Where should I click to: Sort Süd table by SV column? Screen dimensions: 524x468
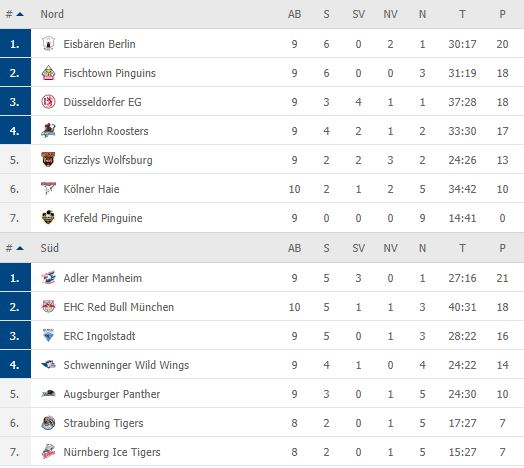pyautogui.click(x=358, y=248)
